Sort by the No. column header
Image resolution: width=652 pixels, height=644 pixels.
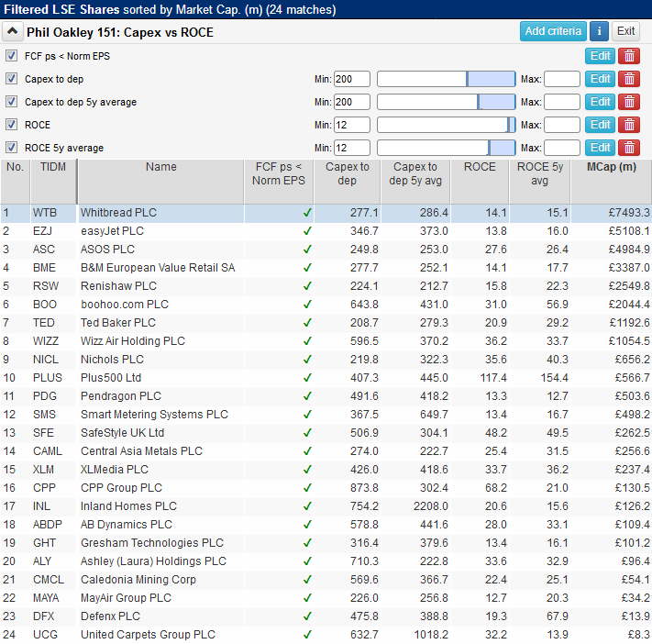15,182
